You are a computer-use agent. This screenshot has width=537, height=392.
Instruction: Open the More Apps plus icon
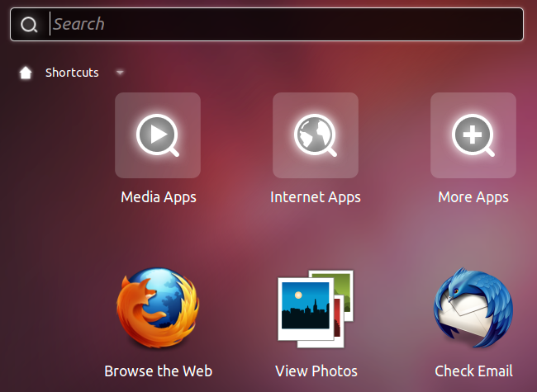473,135
